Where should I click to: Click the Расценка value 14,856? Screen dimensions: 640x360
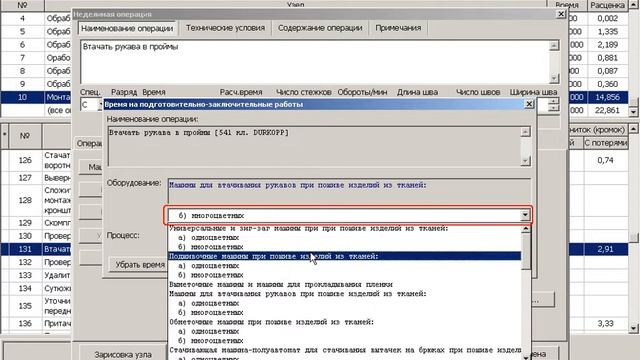pyautogui.click(x=607, y=97)
